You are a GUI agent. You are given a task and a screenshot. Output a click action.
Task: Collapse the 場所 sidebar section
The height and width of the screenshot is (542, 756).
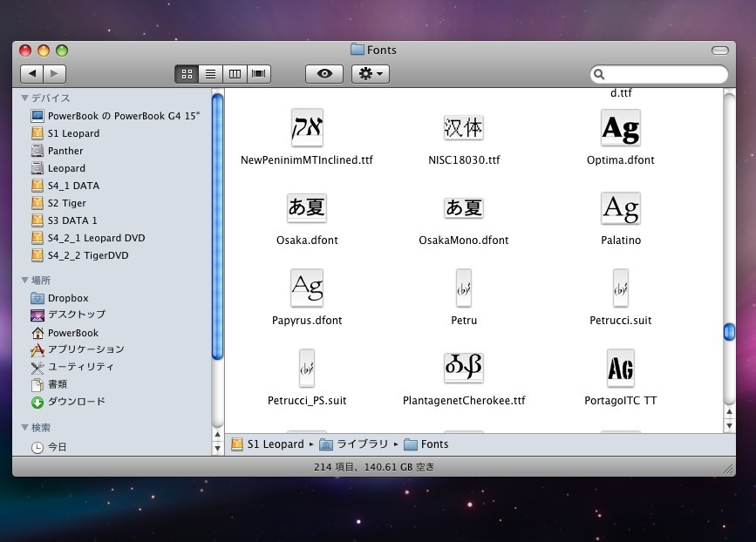[x=25, y=281]
